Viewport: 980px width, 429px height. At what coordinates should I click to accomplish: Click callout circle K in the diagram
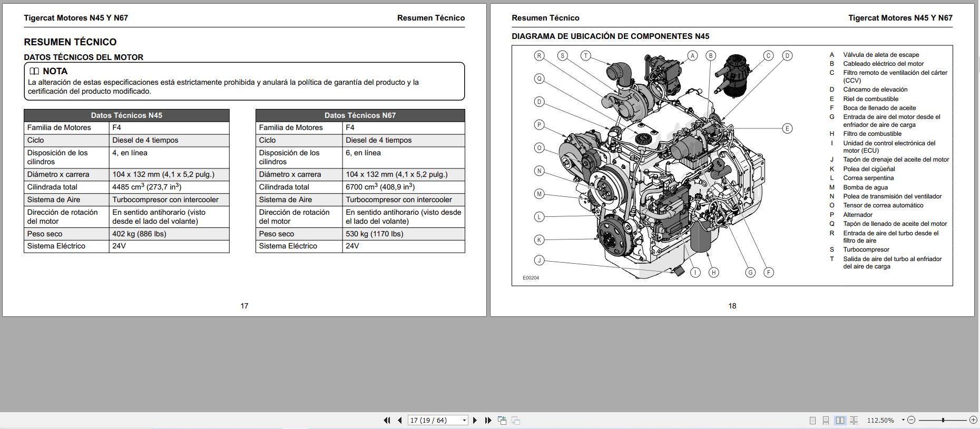pyautogui.click(x=539, y=240)
